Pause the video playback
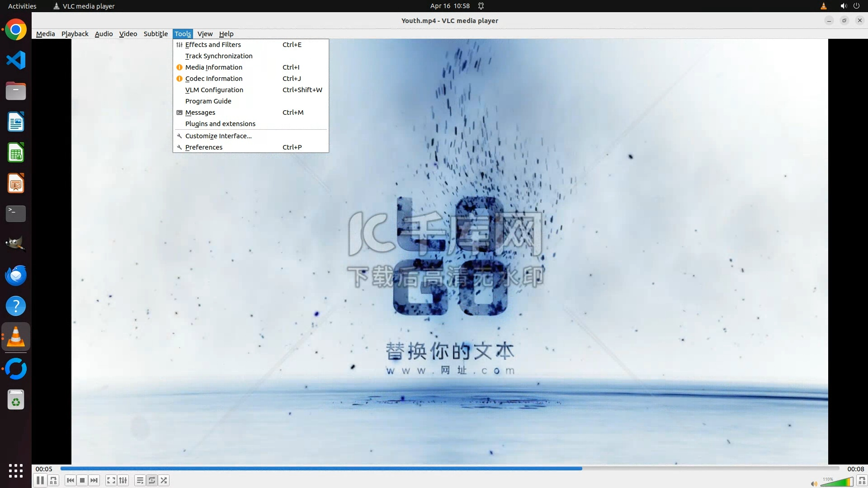868x488 pixels. (x=40, y=480)
